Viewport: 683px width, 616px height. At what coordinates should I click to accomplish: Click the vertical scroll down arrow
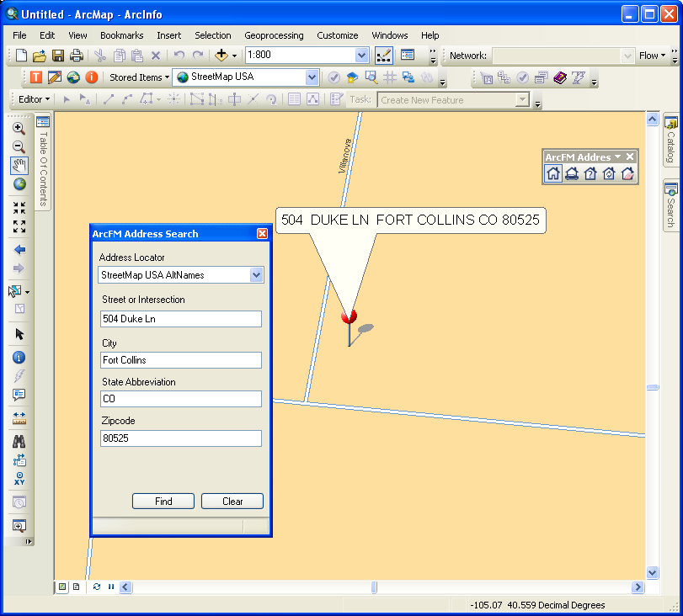pos(652,573)
